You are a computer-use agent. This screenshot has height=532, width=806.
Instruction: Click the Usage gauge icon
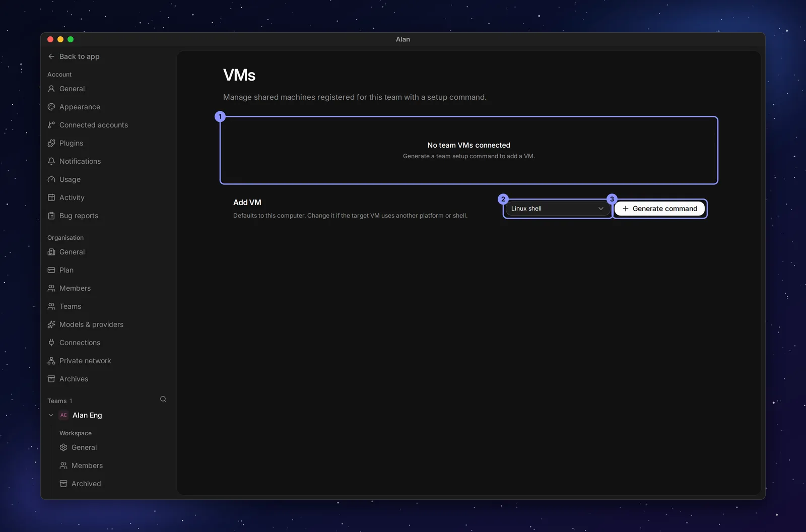[51, 179]
